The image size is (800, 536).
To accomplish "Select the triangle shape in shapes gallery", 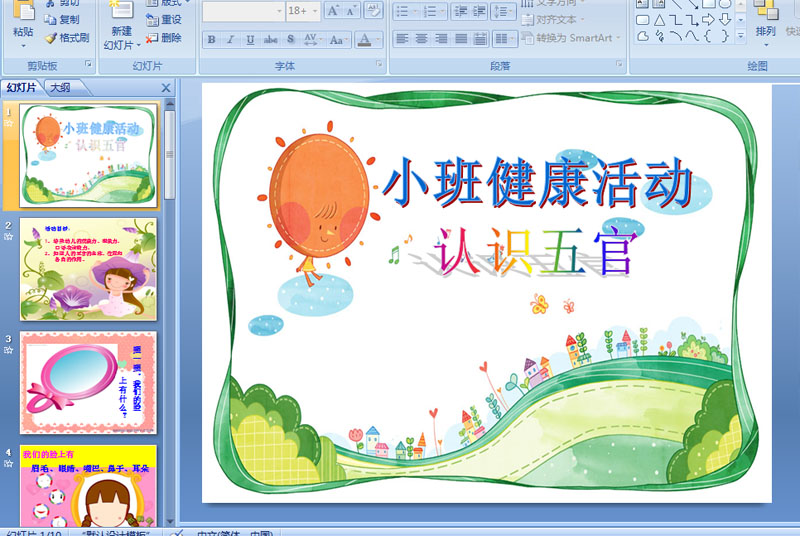I will pos(660,19).
